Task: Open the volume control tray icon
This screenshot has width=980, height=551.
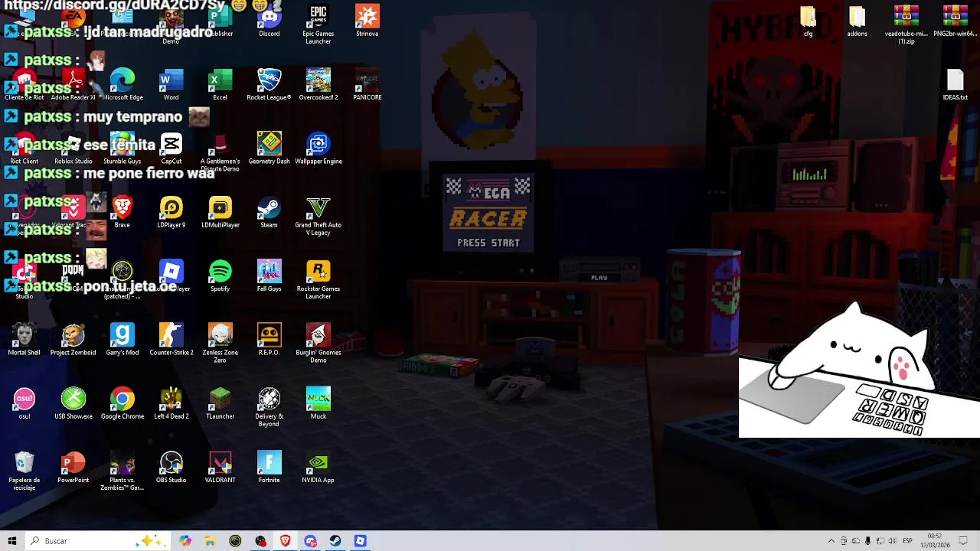Action: coord(893,541)
